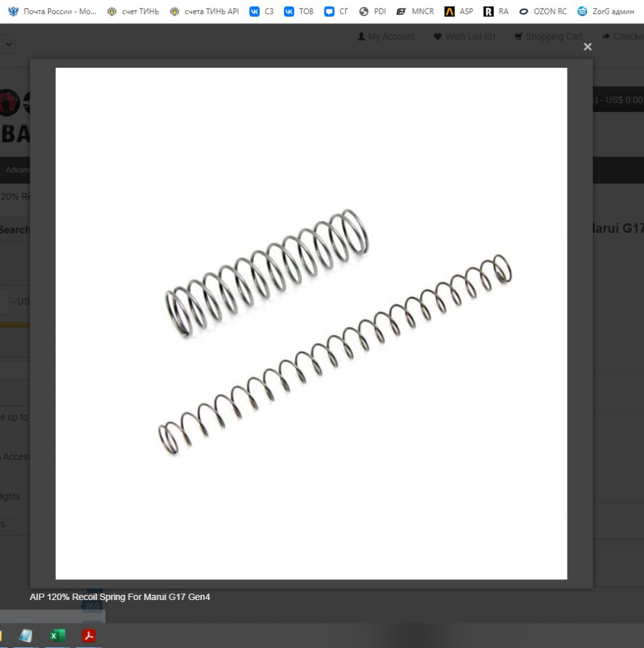The height and width of the screenshot is (648, 644).
Task: Open the счет ТИНЬ bookmark
Action: (x=133, y=12)
